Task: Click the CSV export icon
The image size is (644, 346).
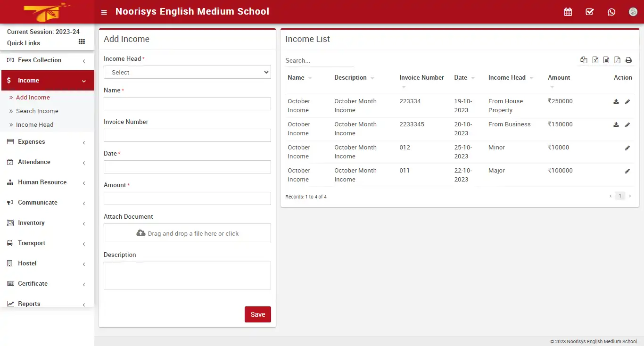Action: 606,60
